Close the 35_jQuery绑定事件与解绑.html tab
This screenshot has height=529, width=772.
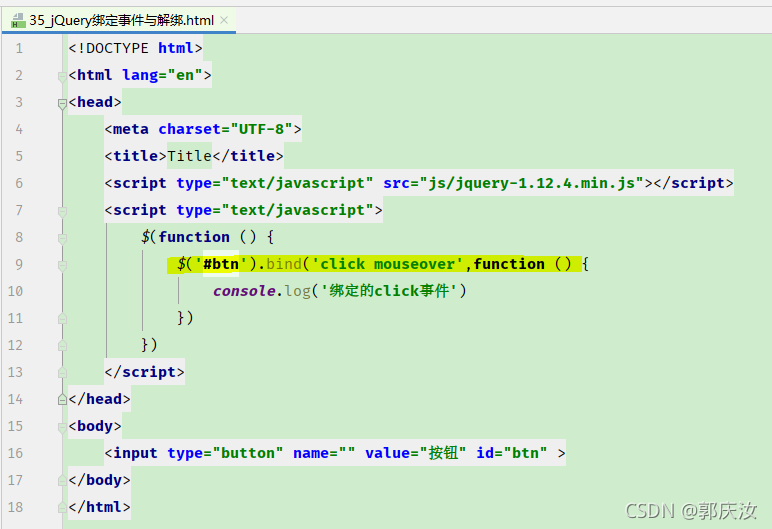[x=224, y=20]
